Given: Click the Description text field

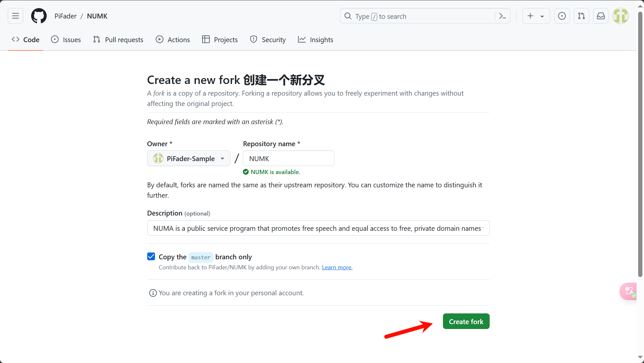Looking at the screenshot, I should pyautogui.click(x=318, y=228).
